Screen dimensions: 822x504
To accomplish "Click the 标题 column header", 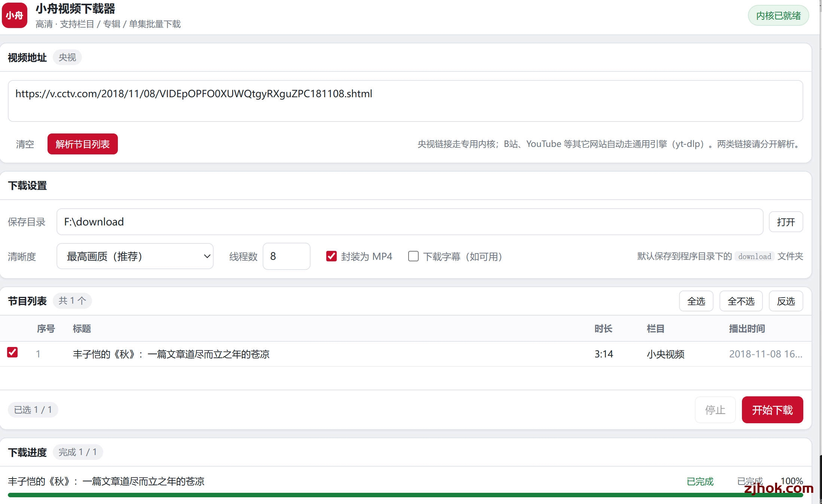I will click(x=82, y=329).
